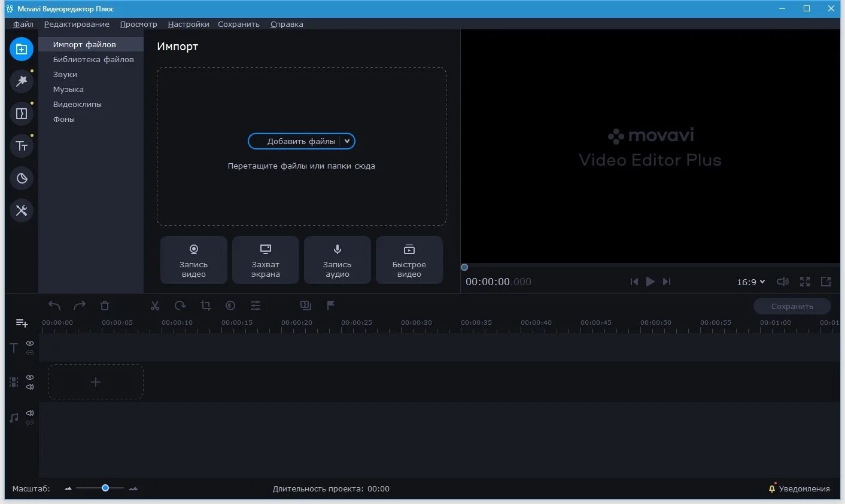
Task: Skip to next frame
Action: pyautogui.click(x=667, y=282)
